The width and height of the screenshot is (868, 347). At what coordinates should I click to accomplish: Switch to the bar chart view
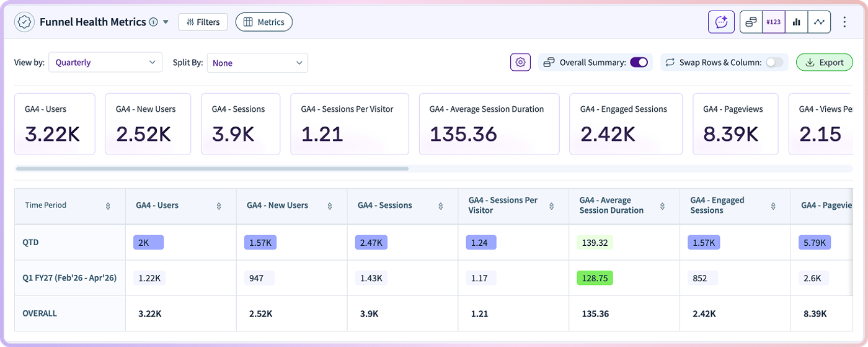(797, 22)
